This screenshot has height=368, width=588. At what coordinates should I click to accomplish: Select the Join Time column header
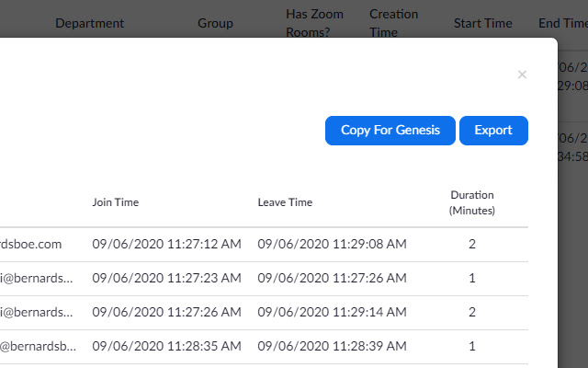[116, 202]
